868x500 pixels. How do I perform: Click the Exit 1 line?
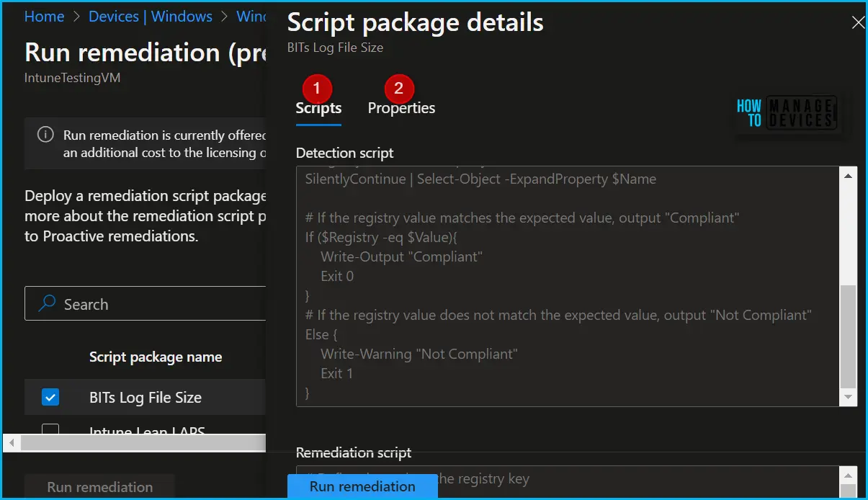337,373
